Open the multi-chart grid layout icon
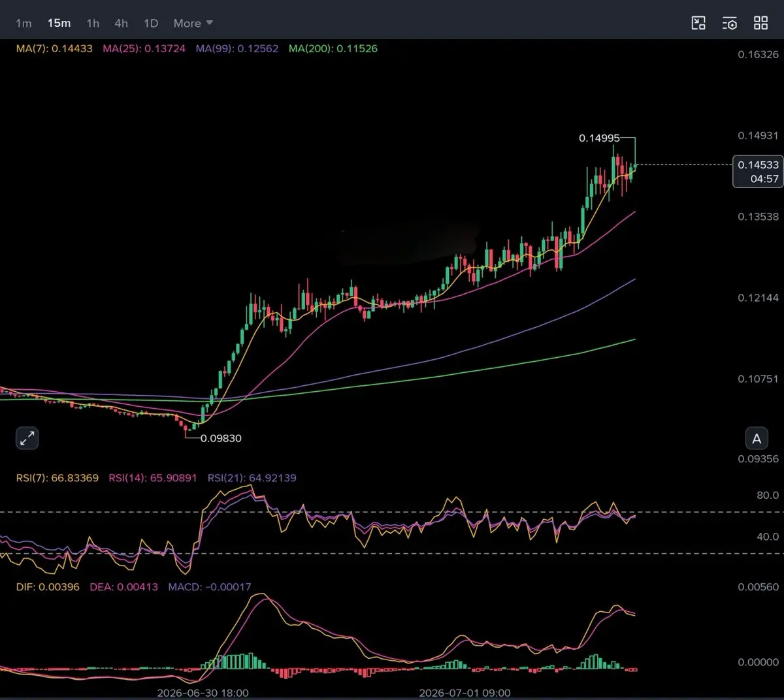The image size is (784, 700). click(761, 24)
